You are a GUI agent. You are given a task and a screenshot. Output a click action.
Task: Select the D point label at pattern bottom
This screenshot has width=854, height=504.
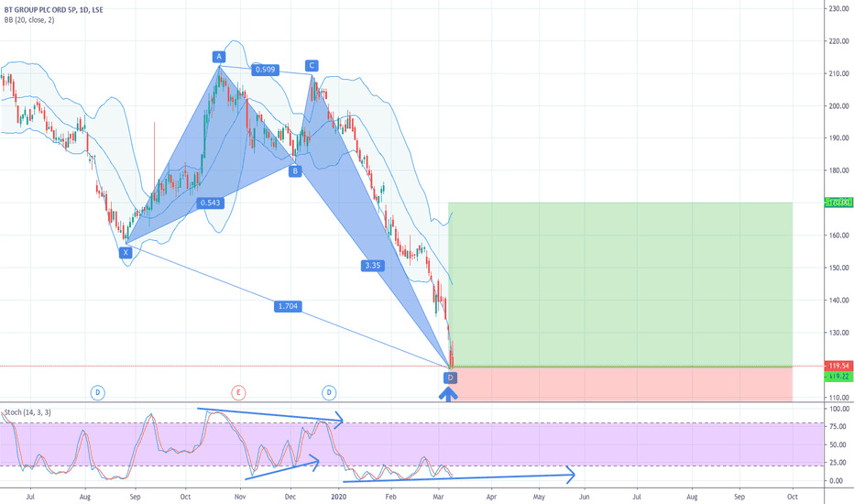click(451, 378)
